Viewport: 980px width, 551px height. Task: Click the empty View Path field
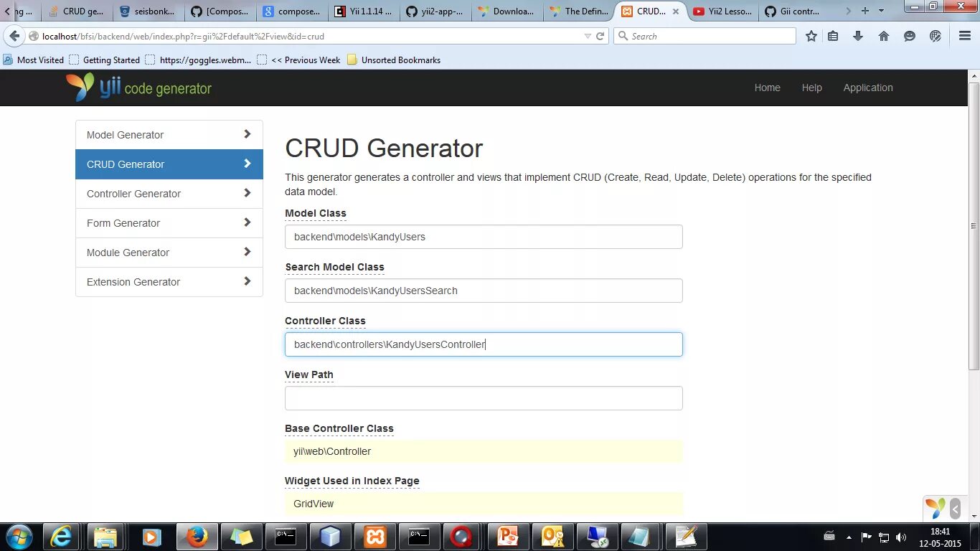(484, 398)
